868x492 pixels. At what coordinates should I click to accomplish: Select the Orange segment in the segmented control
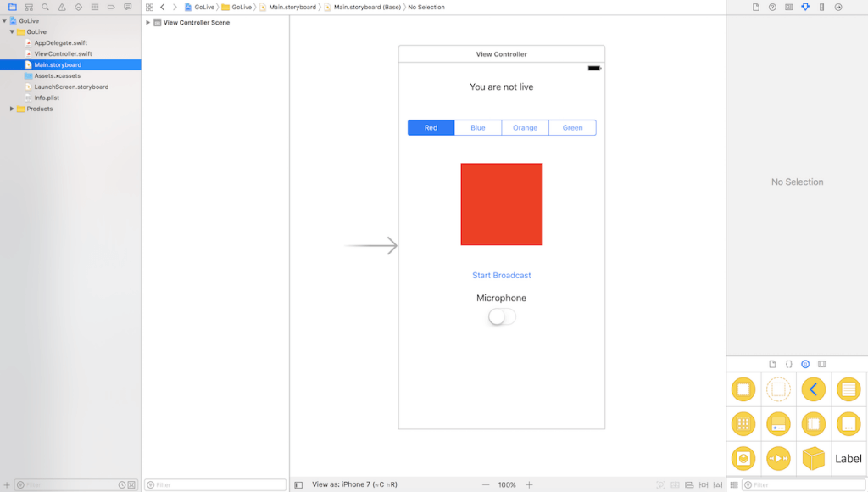coord(525,127)
